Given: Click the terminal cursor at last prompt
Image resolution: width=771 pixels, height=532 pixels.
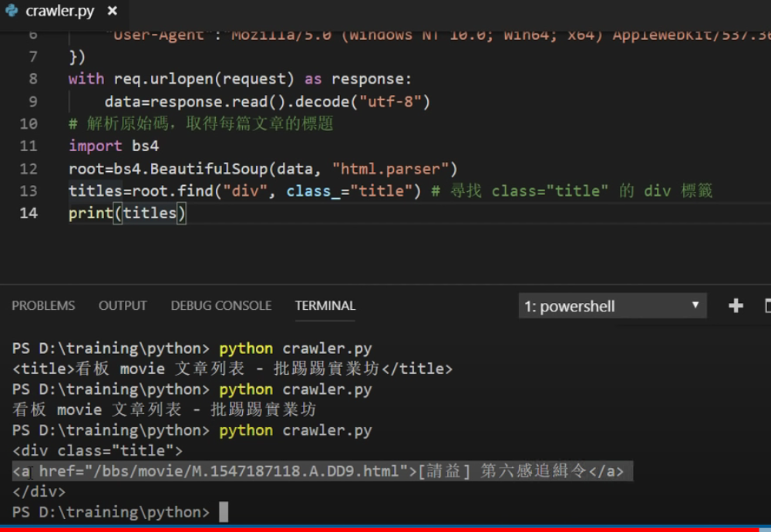Looking at the screenshot, I should 224,512.
